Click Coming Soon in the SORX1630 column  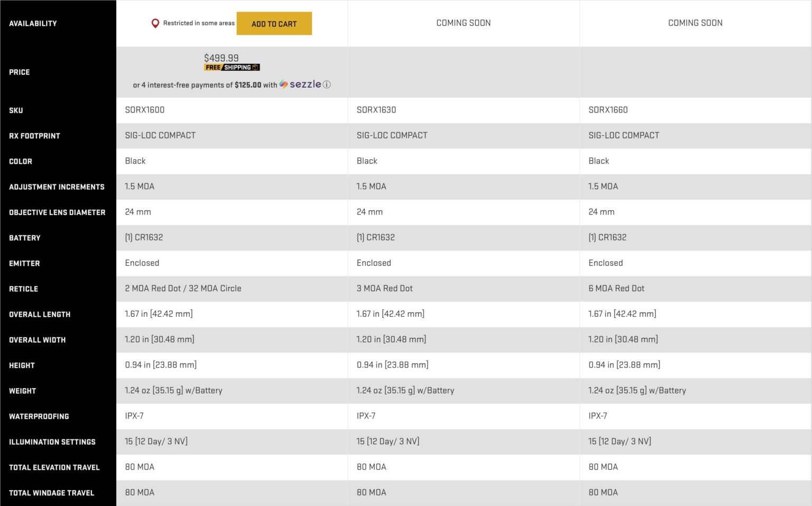(x=463, y=23)
